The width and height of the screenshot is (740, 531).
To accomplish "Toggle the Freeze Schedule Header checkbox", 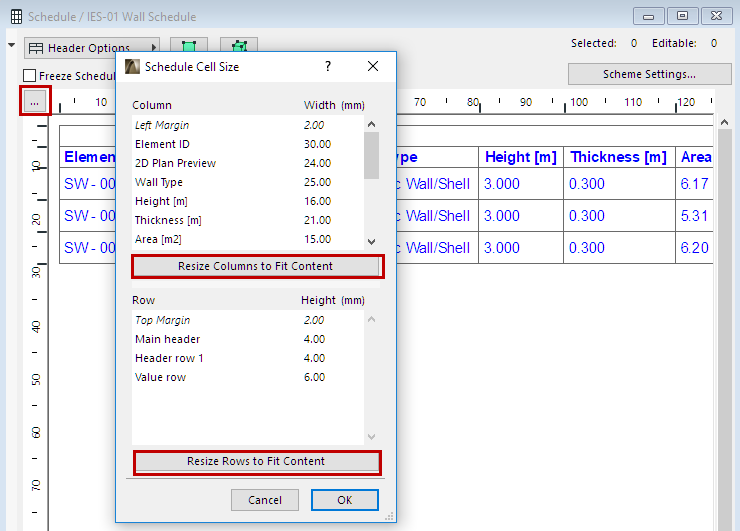I will coord(29,76).
